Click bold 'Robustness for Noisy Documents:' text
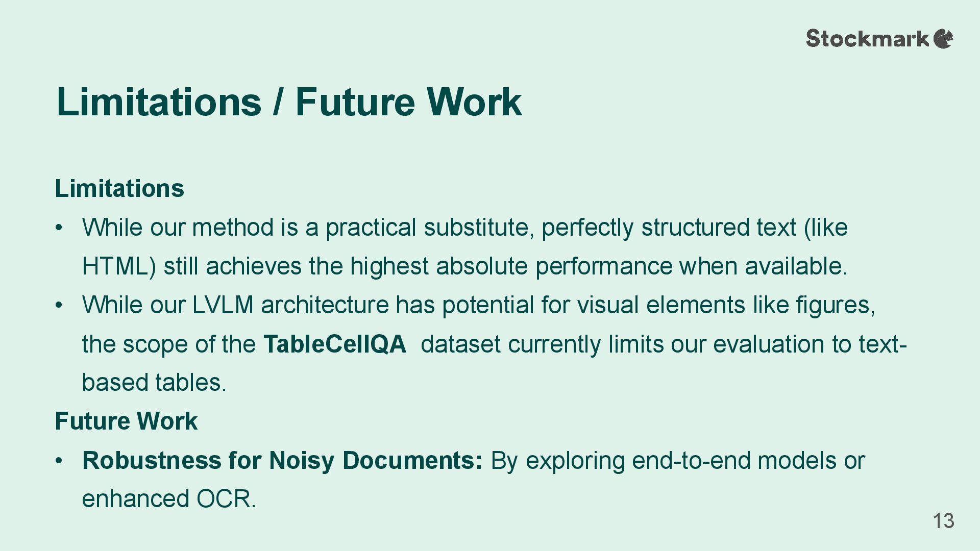Image resolution: width=980 pixels, height=551 pixels. click(x=282, y=460)
